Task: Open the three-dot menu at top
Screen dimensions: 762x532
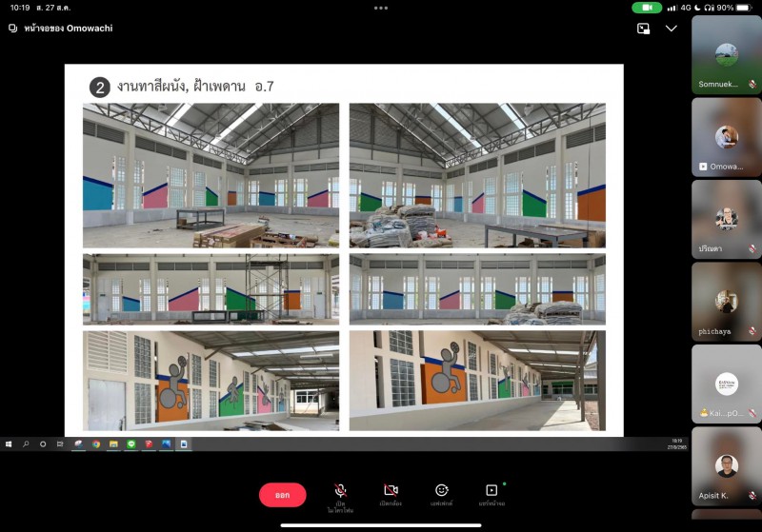Action: [381, 8]
